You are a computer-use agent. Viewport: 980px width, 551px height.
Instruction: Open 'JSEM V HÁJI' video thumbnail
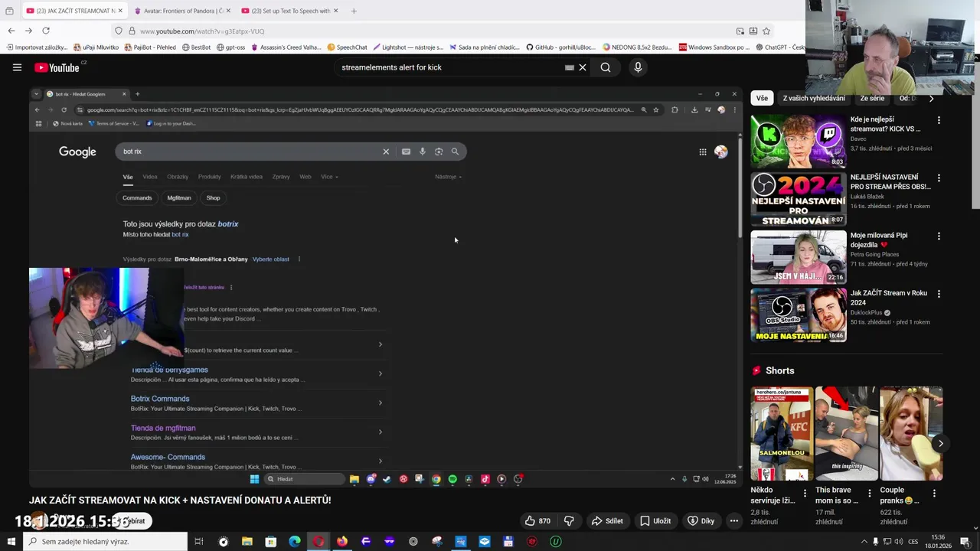(x=798, y=257)
